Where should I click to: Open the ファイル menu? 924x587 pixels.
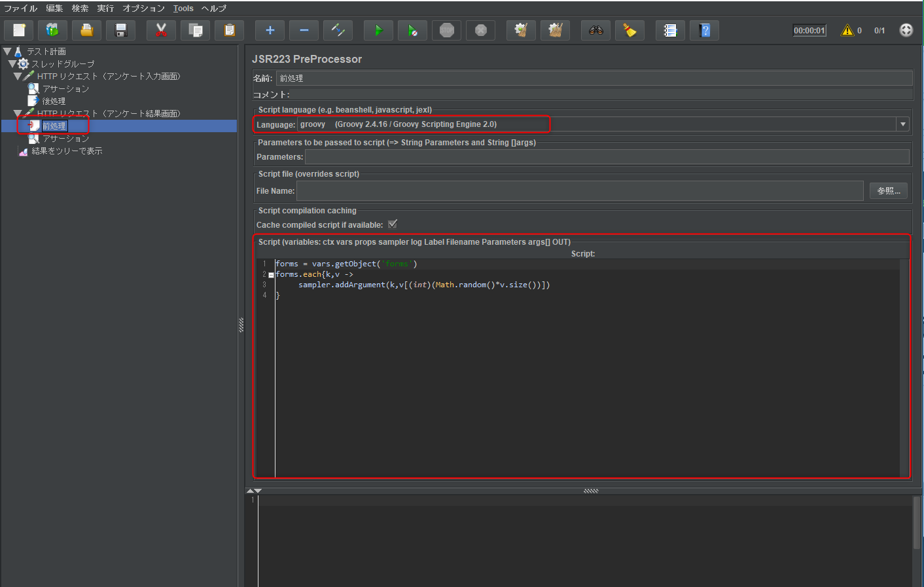[20, 9]
